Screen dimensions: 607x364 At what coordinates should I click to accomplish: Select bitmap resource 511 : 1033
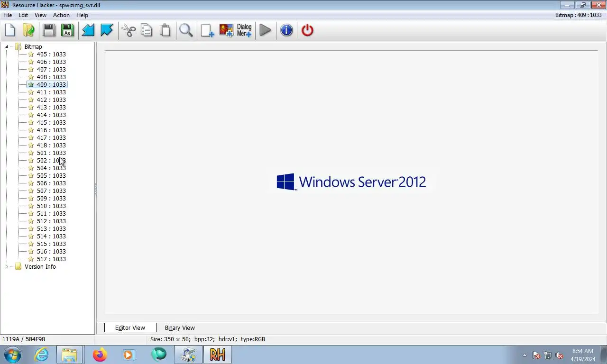click(51, 213)
